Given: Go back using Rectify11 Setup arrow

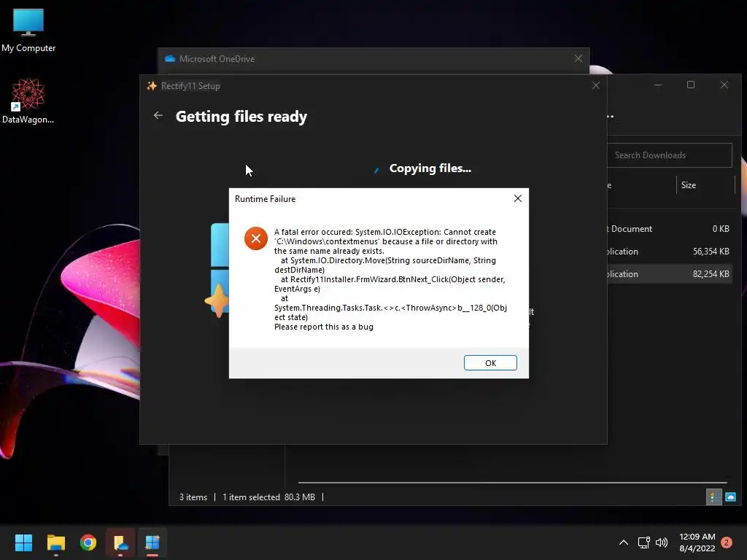Looking at the screenshot, I should [158, 116].
